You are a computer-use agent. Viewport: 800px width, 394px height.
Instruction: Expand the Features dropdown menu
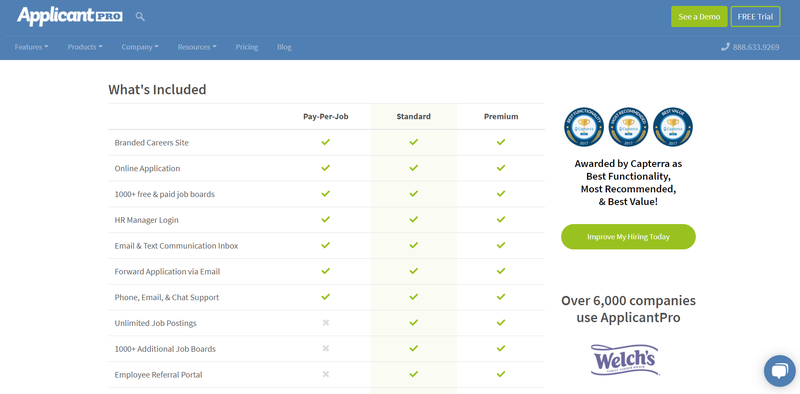[x=32, y=47]
